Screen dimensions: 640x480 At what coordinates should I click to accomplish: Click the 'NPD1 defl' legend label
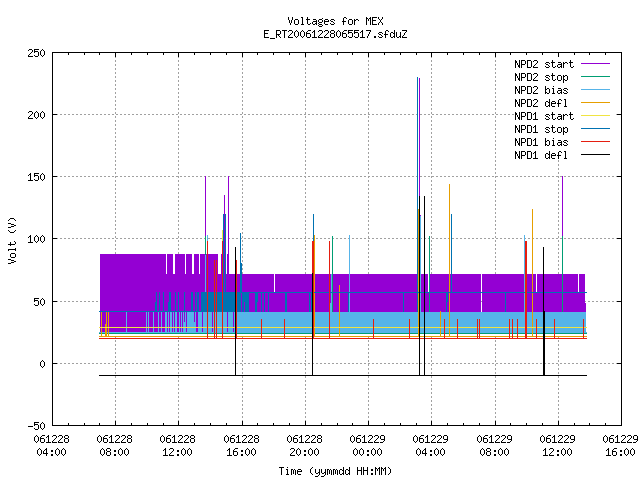[x=541, y=155]
